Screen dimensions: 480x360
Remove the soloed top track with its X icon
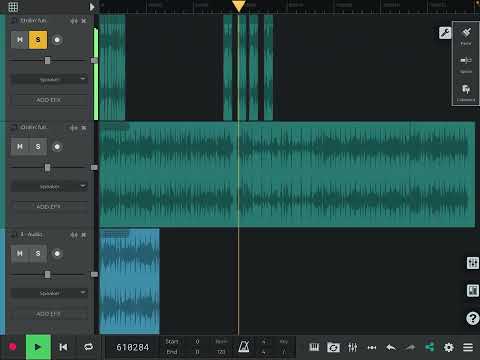pos(84,21)
